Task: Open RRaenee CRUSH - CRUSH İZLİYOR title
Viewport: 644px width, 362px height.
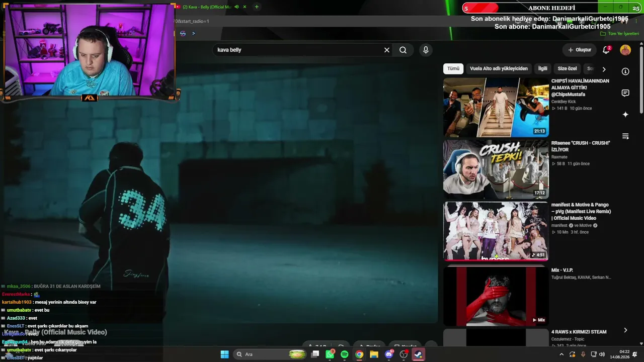Action: point(581,146)
